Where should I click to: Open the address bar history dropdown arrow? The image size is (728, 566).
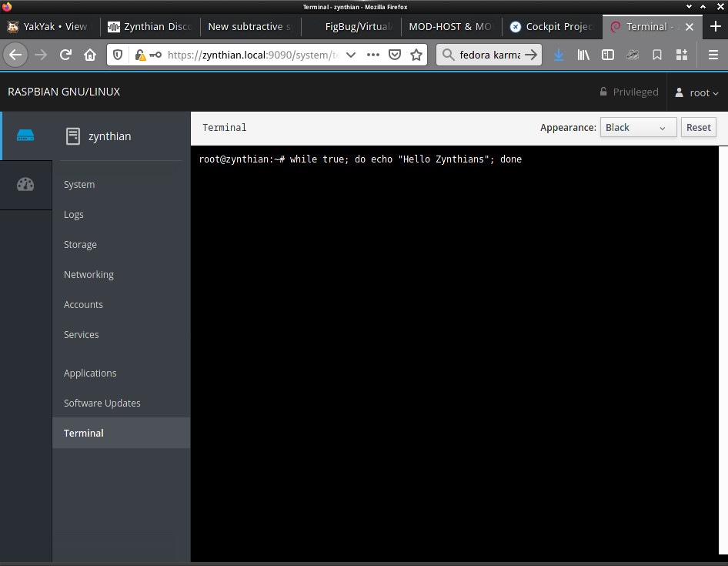click(x=351, y=55)
